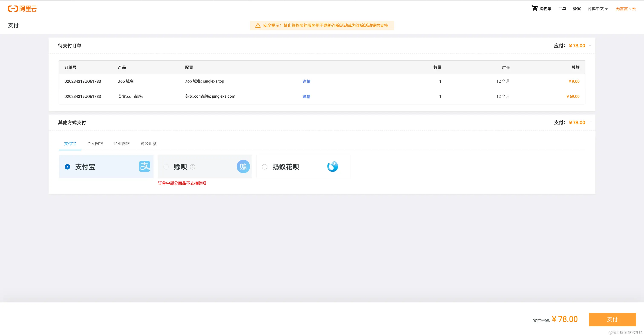The height and width of the screenshot is (336, 644).
Task: Collapse the 其他方式支付 section chevron
Action: pyautogui.click(x=590, y=122)
